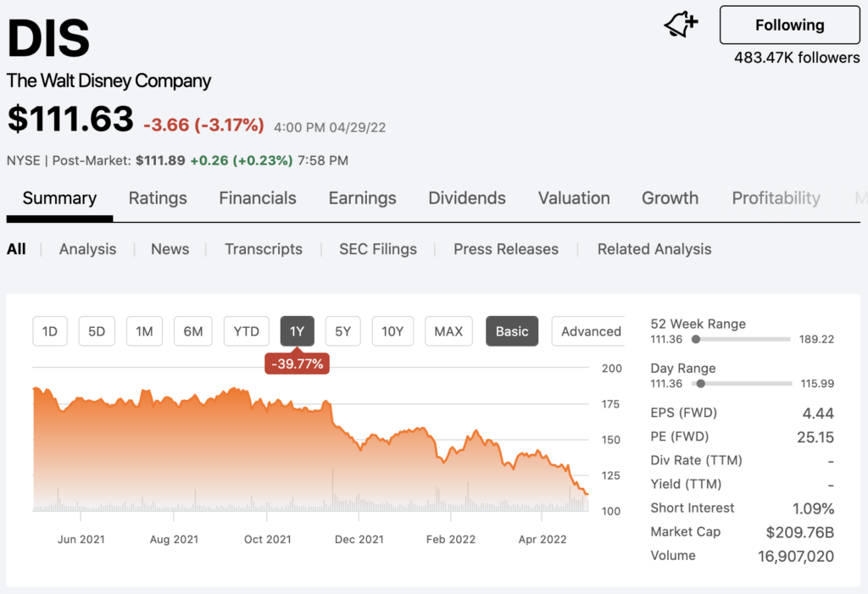Switch to Advanced chart mode
This screenshot has width=868, height=594.
[590, 331]
